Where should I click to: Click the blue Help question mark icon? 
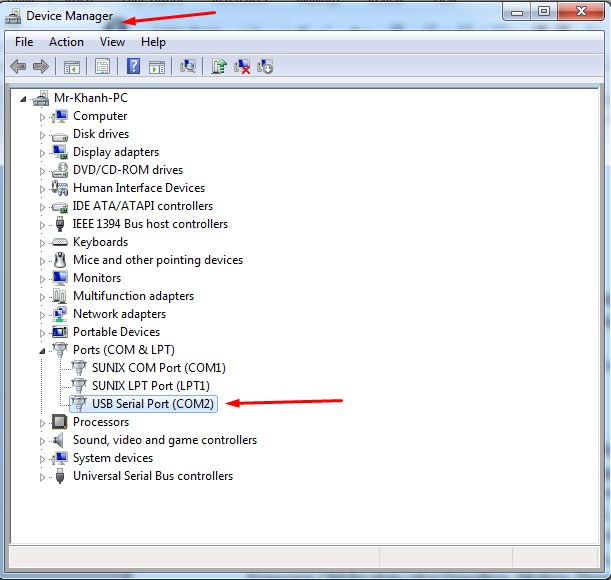133,66
